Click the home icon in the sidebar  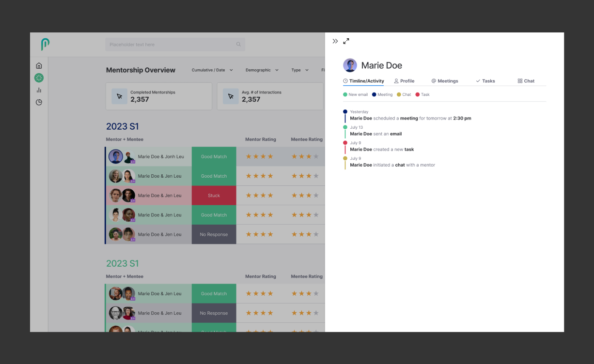tap(39, 66)
